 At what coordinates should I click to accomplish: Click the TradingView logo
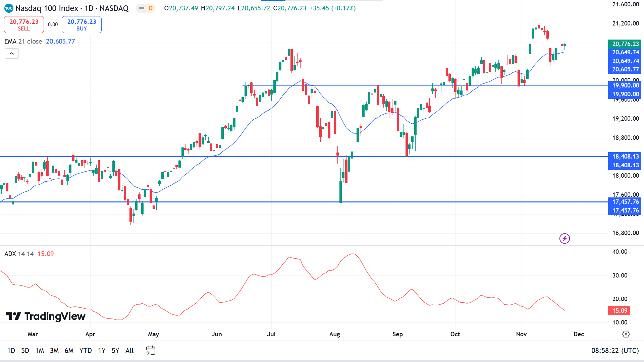[46, 316]
